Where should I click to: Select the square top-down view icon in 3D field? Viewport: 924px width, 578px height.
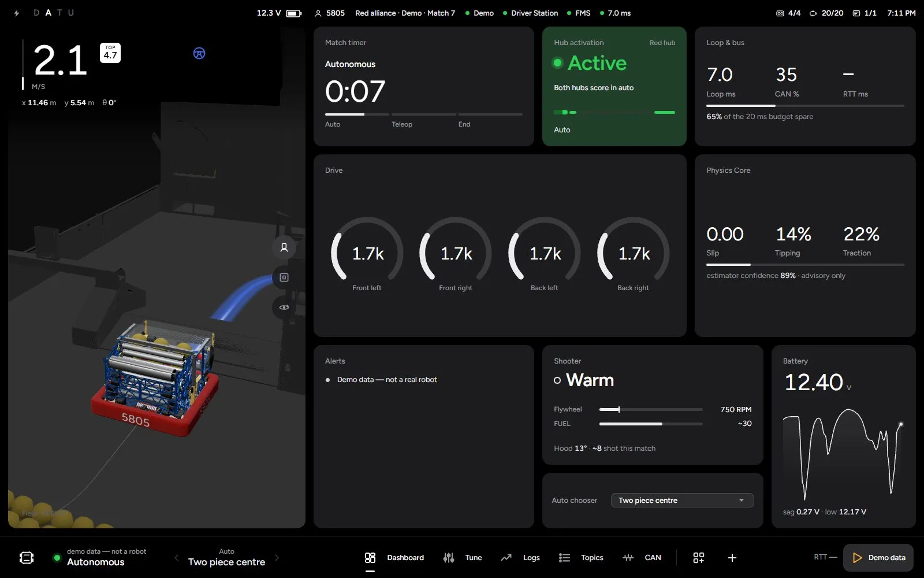[284, 277]
